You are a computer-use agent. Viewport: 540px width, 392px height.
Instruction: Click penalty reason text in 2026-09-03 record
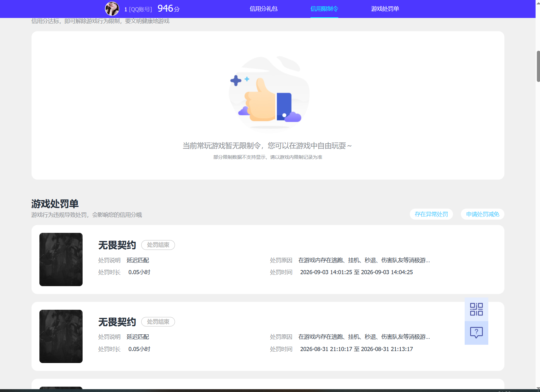[x=364, y=260]
